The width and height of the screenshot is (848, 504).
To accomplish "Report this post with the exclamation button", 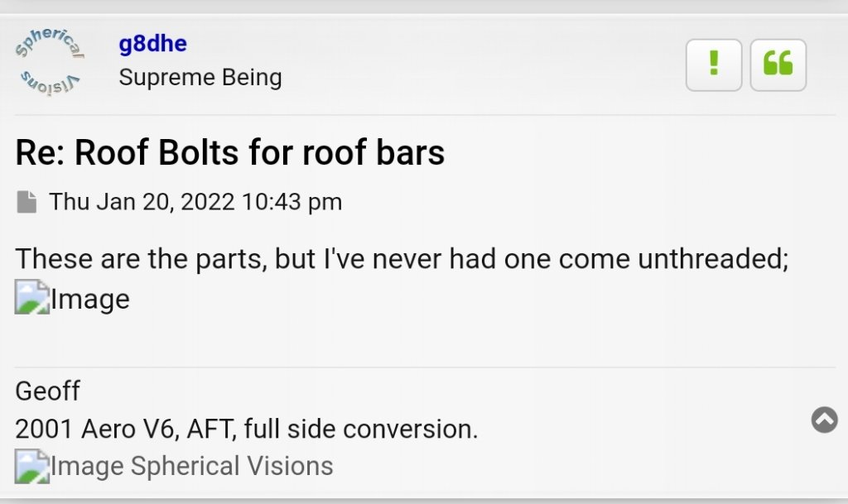I will pos(714,64).
